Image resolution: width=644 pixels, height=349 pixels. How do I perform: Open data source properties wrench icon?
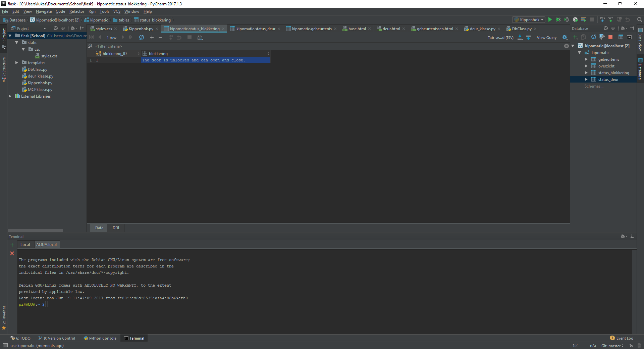click(x=602, y=37)
